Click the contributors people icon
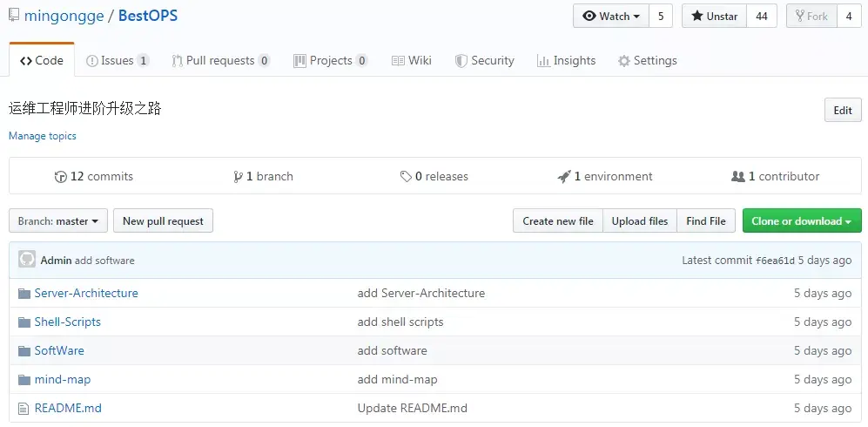The height and width of the screenshot is (427, 868). pos(738,177)
